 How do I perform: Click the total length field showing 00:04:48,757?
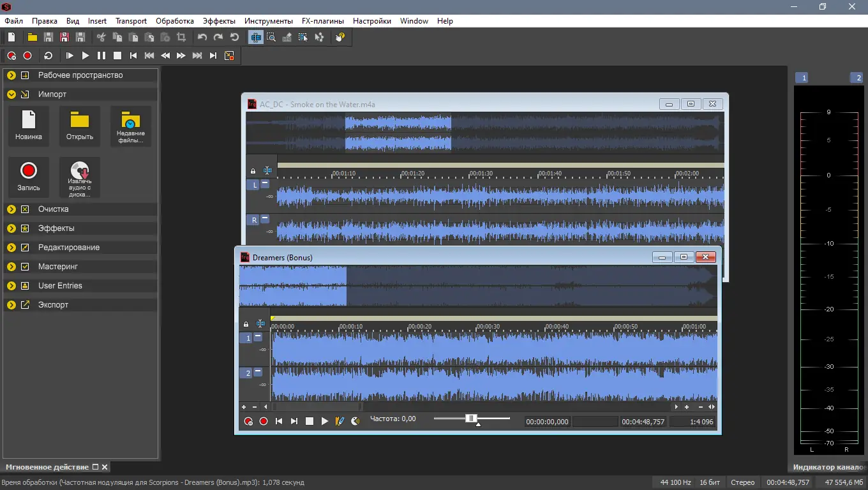coord(643,421)
